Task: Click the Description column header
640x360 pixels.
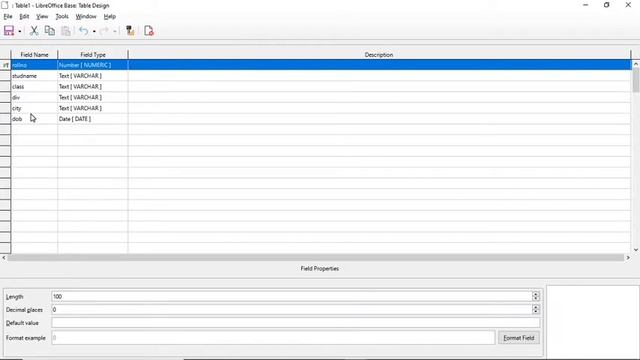Action: (x=379, y=55)
